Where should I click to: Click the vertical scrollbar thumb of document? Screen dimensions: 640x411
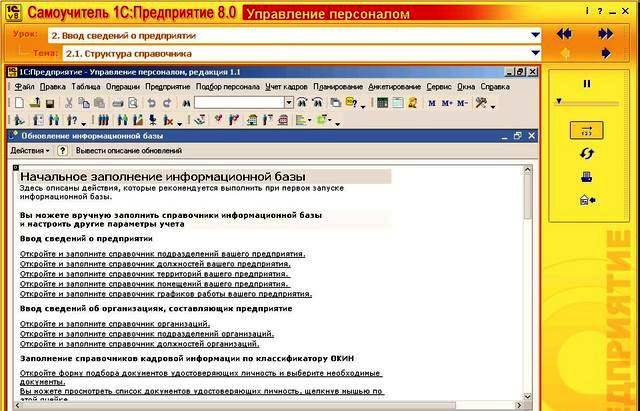pos(527,196)
